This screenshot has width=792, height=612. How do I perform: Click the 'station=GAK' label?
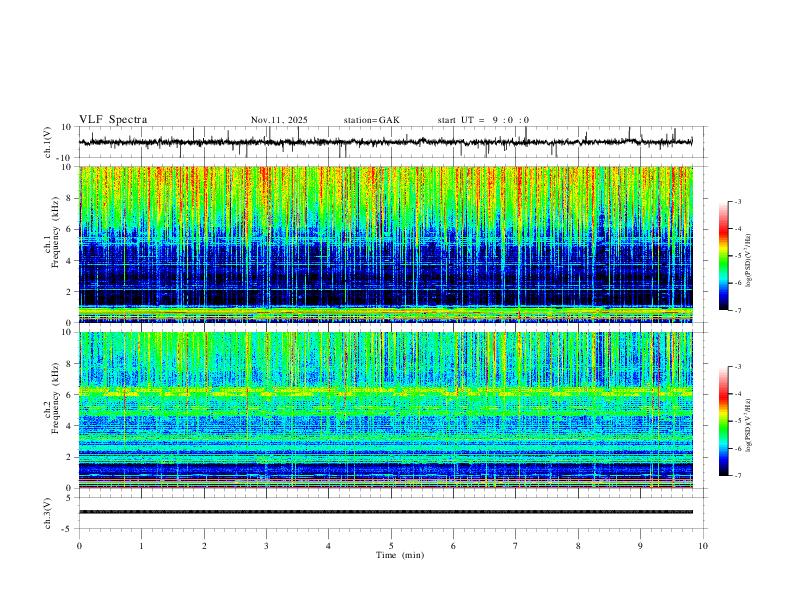pos(372,120)
